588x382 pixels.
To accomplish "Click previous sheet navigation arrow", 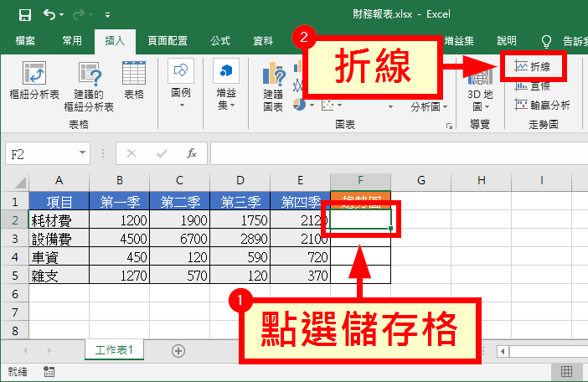I will point(25,351).
